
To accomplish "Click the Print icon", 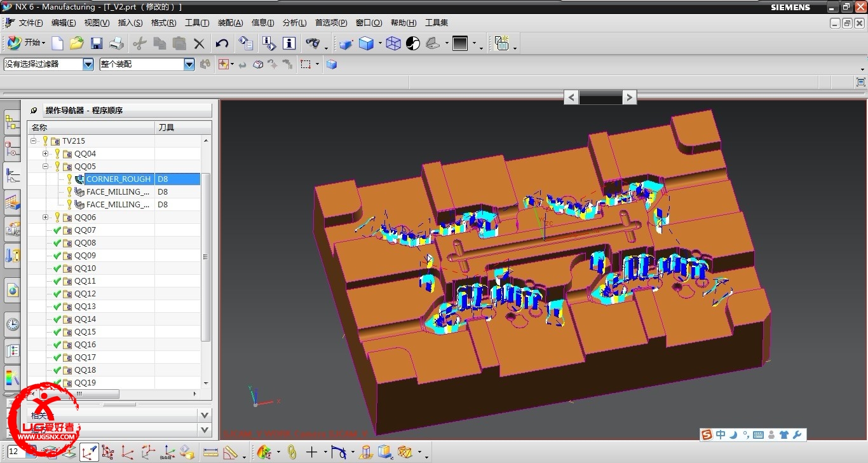I will (x=116, y=43).
